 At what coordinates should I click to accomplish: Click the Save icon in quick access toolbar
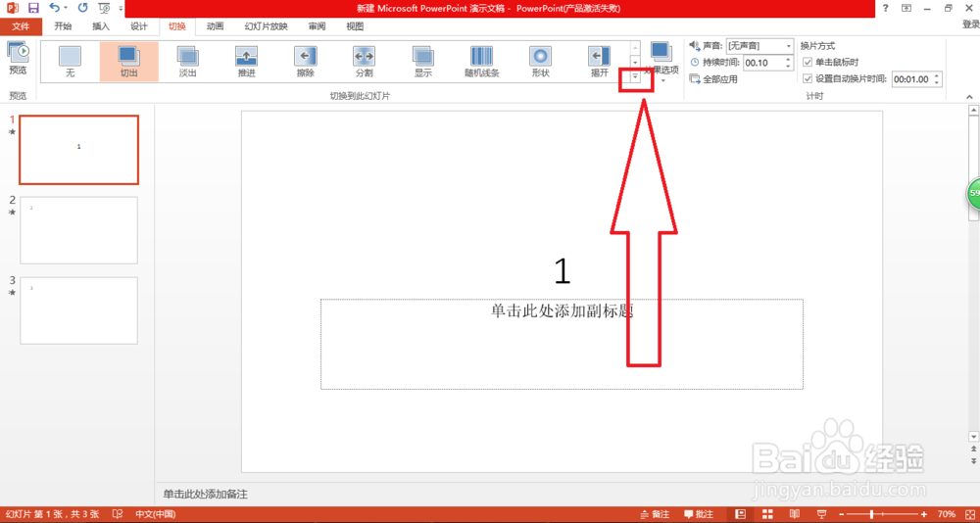[x=33, y=8]
